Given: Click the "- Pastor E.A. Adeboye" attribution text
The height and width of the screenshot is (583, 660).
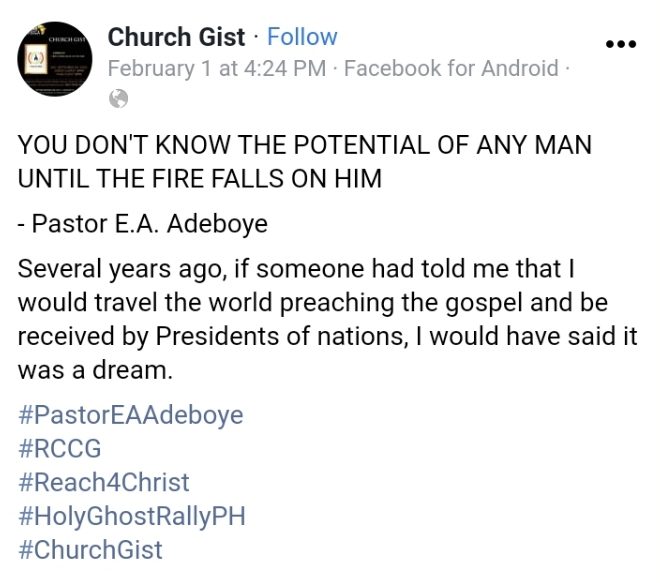Looking at the screenshot, I should [x=142, y=224].
